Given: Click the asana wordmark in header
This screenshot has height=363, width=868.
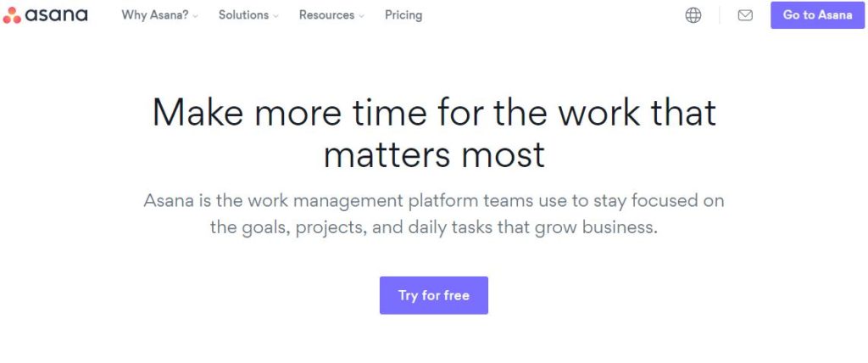Looking at the screenshot, I should (56, 15).
